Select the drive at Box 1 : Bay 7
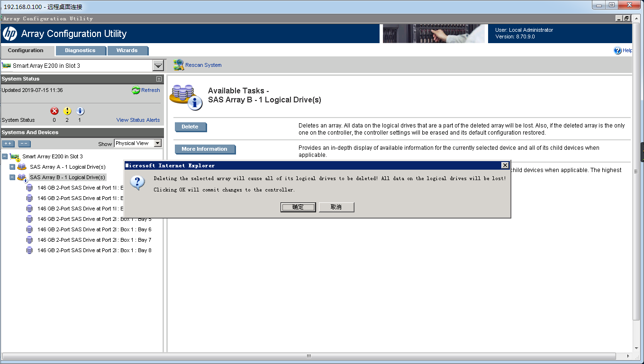The width and height of the screenshot is (644, 364). click(x=94, y=240)
